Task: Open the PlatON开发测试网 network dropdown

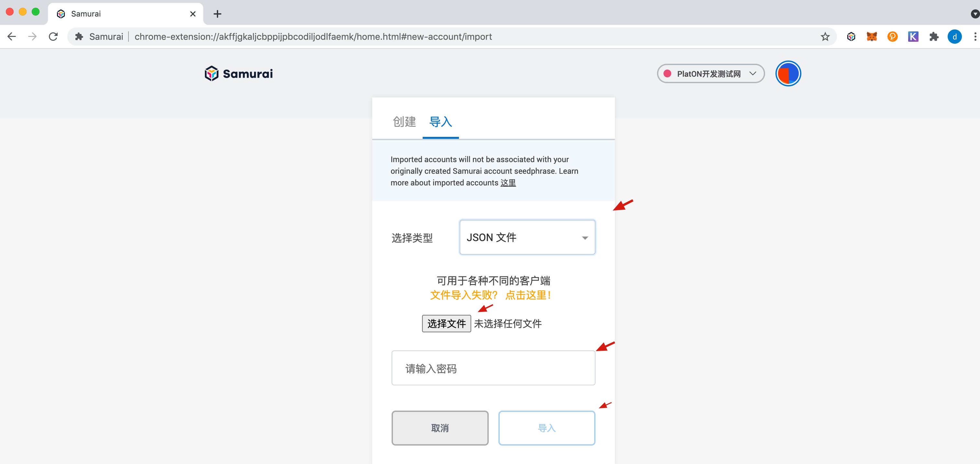Action: point(710,73)
